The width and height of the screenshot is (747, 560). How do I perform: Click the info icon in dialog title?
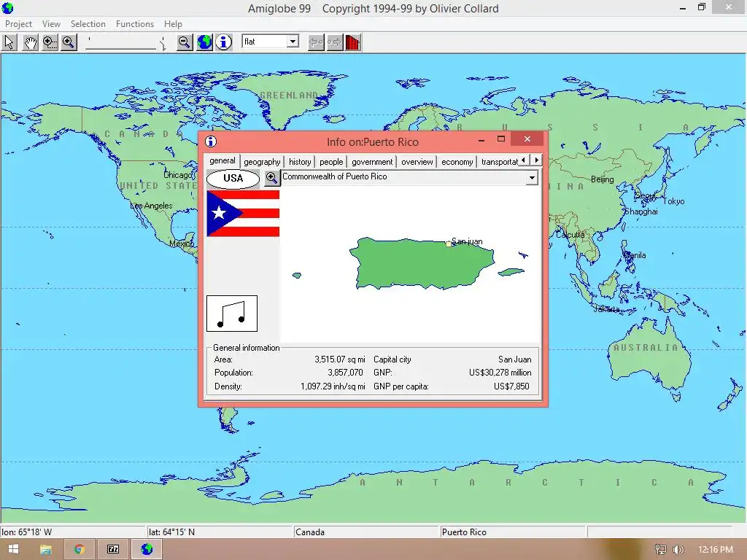coord(211,141)
